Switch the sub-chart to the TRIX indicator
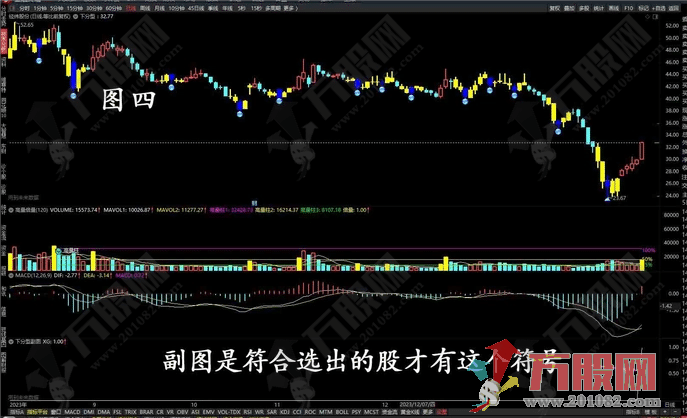The height and width of the screenshot is (418, 687). point(131,412)
